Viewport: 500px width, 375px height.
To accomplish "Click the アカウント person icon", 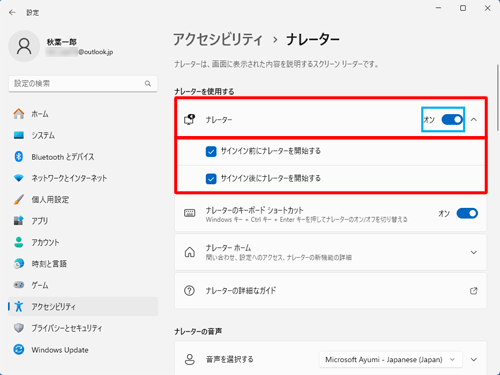I will pyautogui.click(x=19, y=242).
